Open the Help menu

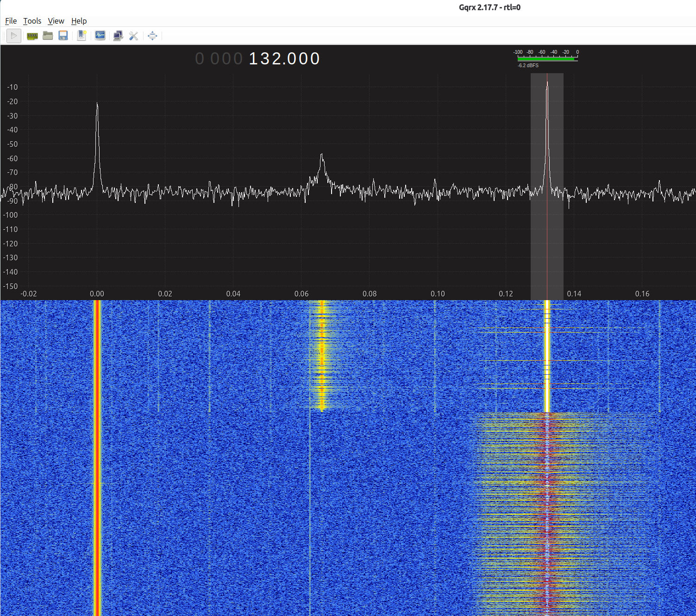point(79,21)
